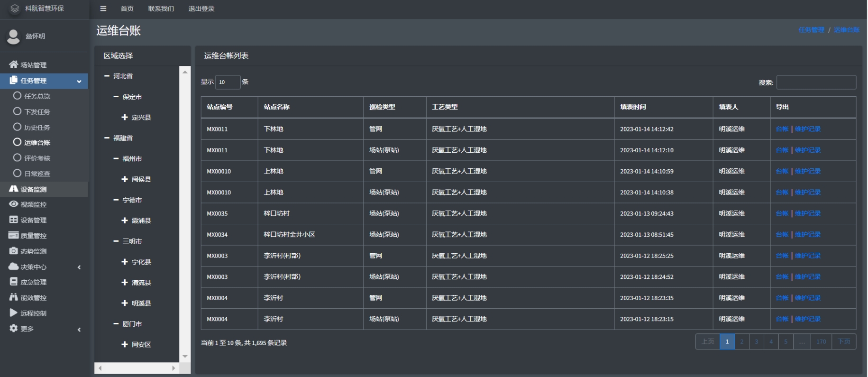
Task: Click the 搜索 input field
Action: [816, 82]
